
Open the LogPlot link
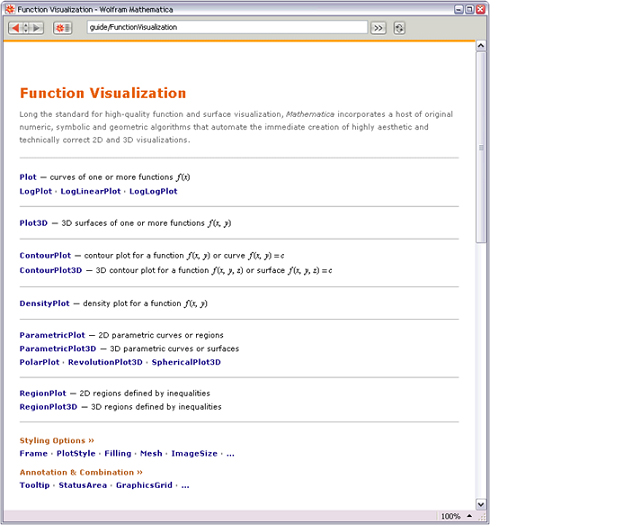coord(36,191)
